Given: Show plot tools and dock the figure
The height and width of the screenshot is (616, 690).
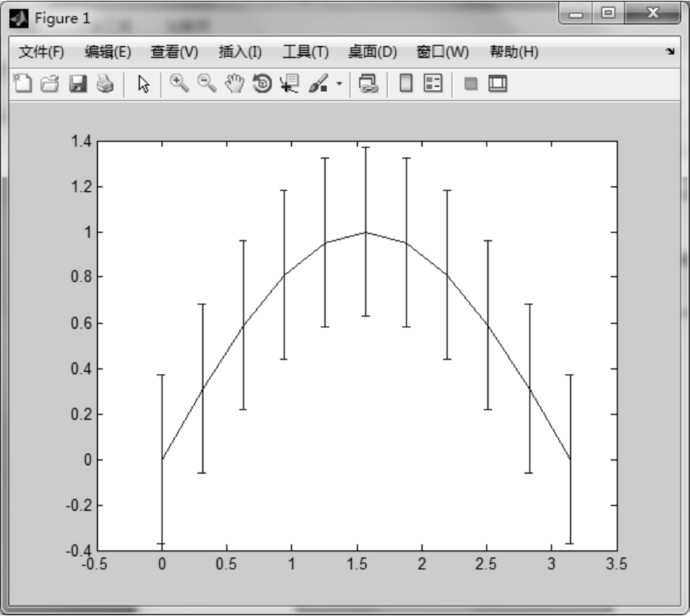Looking at the screenshot, I should click(497, 84).
